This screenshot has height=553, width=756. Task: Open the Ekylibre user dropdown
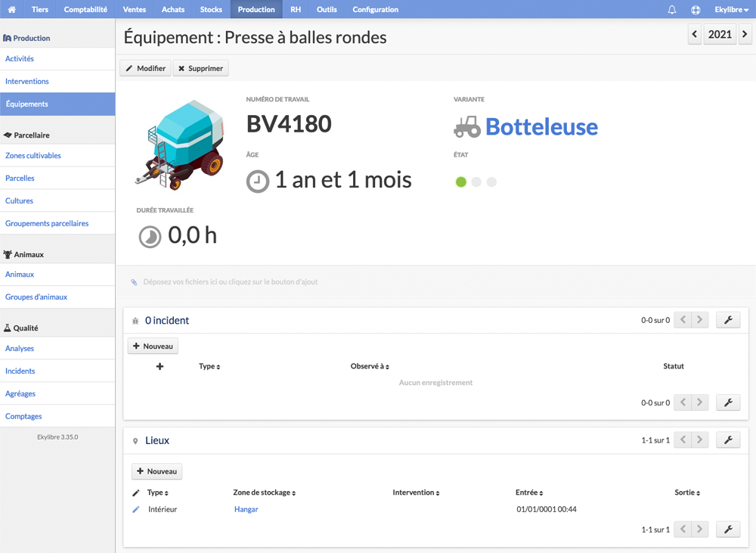(x=731, y=10)
